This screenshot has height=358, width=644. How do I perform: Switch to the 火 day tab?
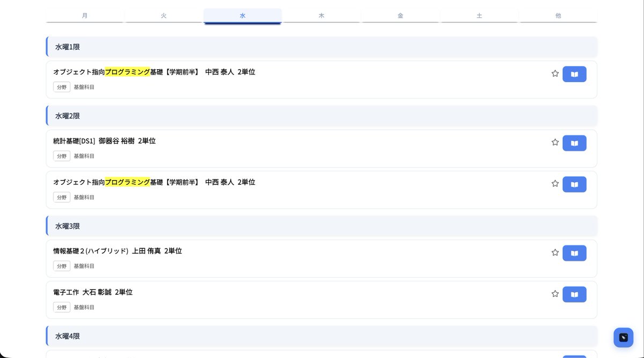164,16
